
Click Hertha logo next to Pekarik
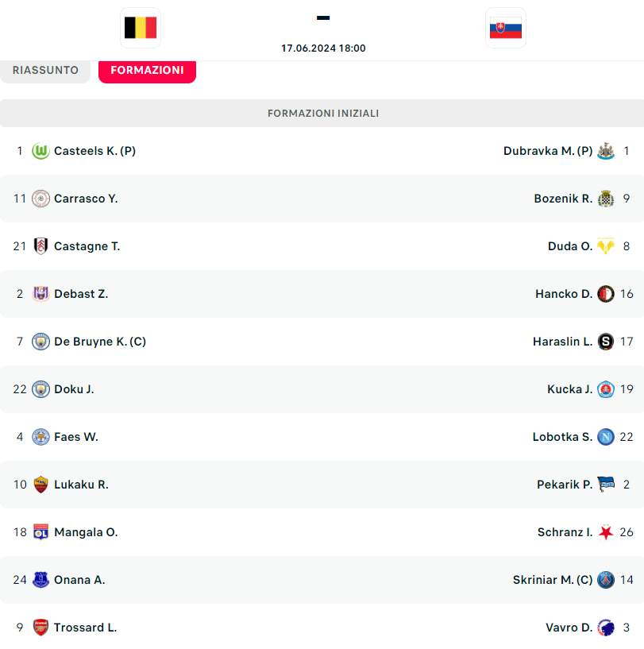pos(606,485)
